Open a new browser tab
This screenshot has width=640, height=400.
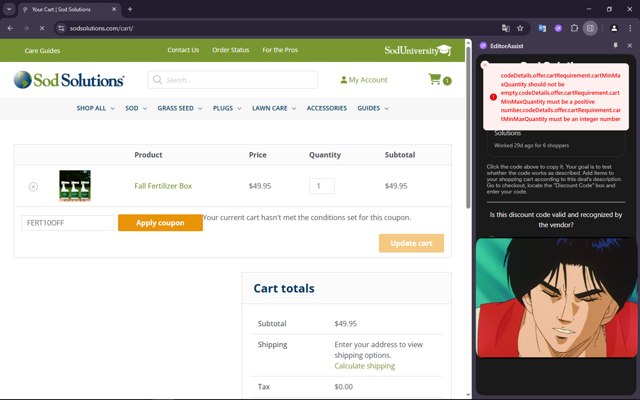click(x=130, y=9)
